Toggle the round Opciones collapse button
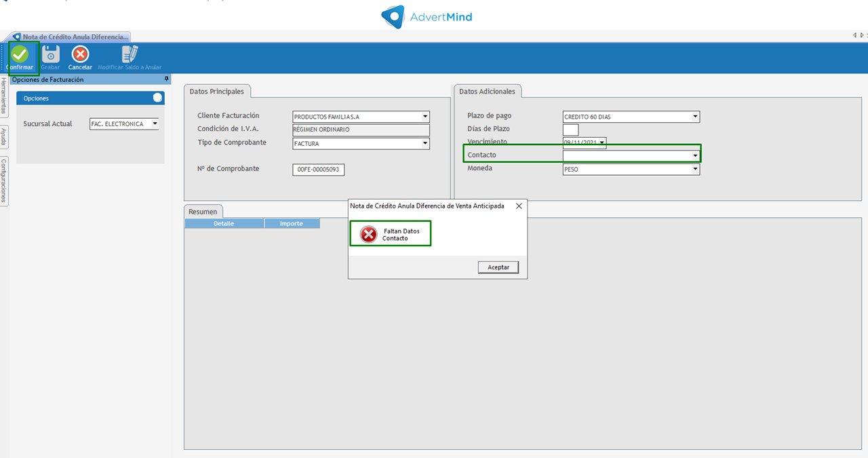The height and width of the screenshot is (458, 868). coord(157,98)
